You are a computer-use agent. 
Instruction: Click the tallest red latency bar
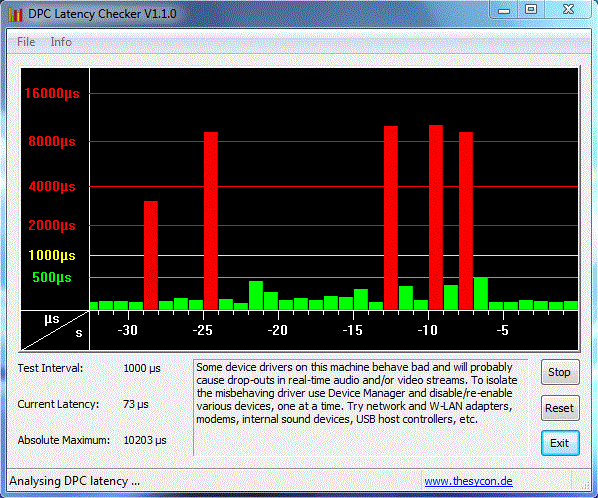point(436,217)
